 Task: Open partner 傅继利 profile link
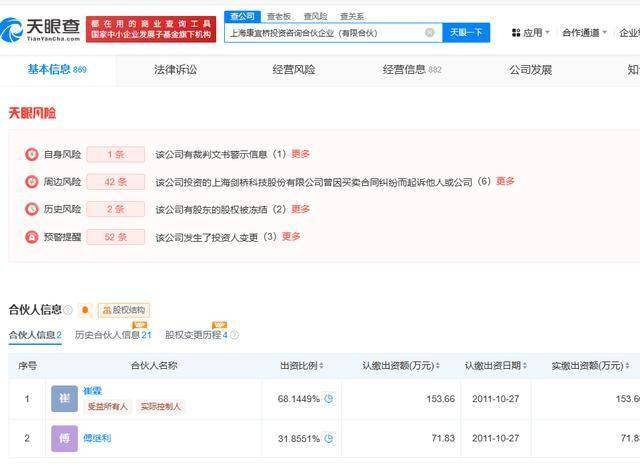(x=97, y=438)
